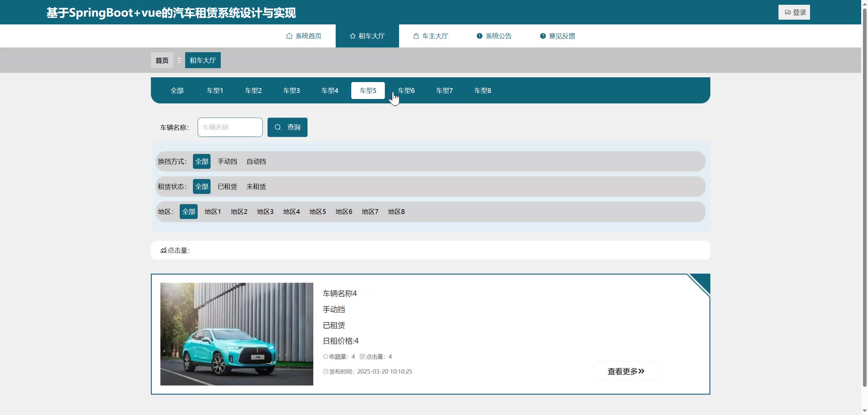868x415 pixels.
Task: Open the teal car thumbnail image
Action: [237, 334]
